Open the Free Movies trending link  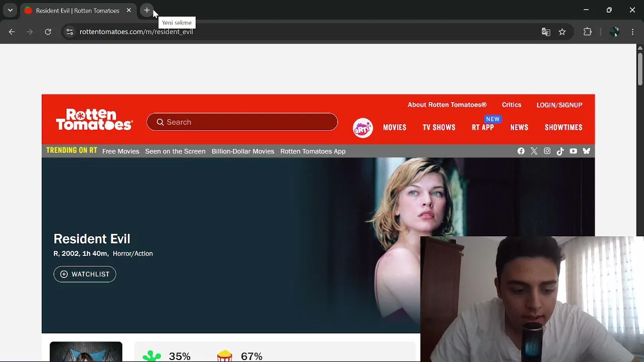tap(121, 151)
